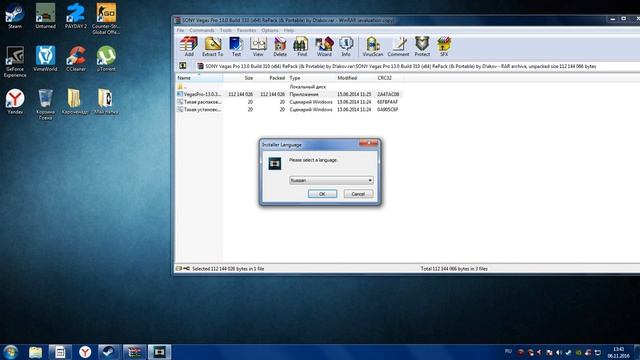Click the Comment toolbar icon

pyautogui.click(x=398, y=46)
